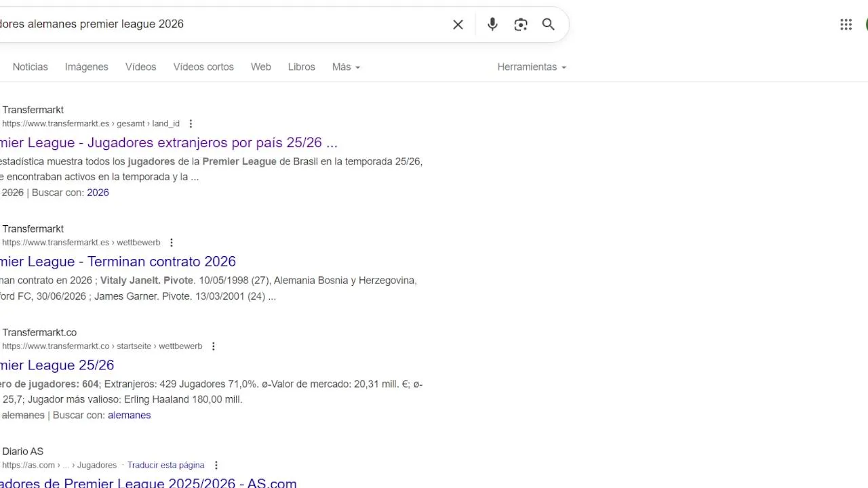Switch to the Vídeos tab
This screenshot has height=488, width=868.
tap(140, 67)
